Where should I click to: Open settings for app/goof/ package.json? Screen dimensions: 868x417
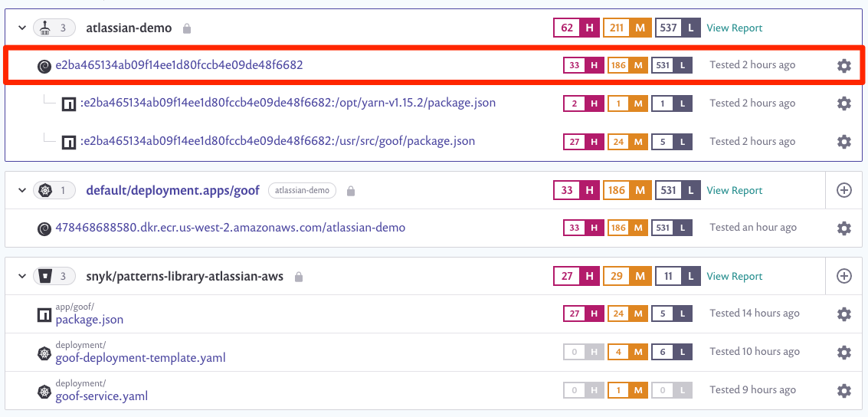click(x=843, y=314)
